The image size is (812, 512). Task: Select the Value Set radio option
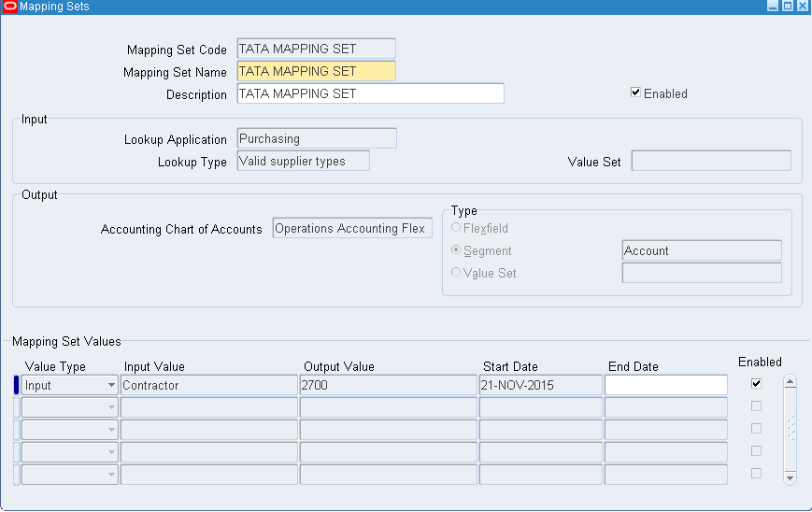tap(456, 273)
